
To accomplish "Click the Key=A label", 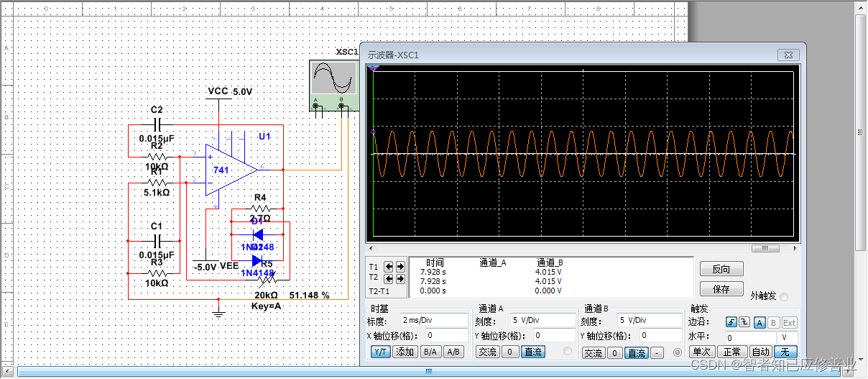I will [x=267, y=306].
